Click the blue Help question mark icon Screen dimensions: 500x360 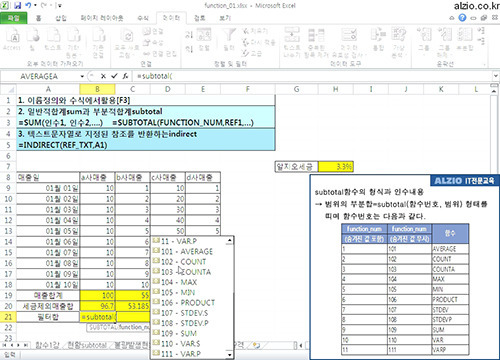(462, 18)
